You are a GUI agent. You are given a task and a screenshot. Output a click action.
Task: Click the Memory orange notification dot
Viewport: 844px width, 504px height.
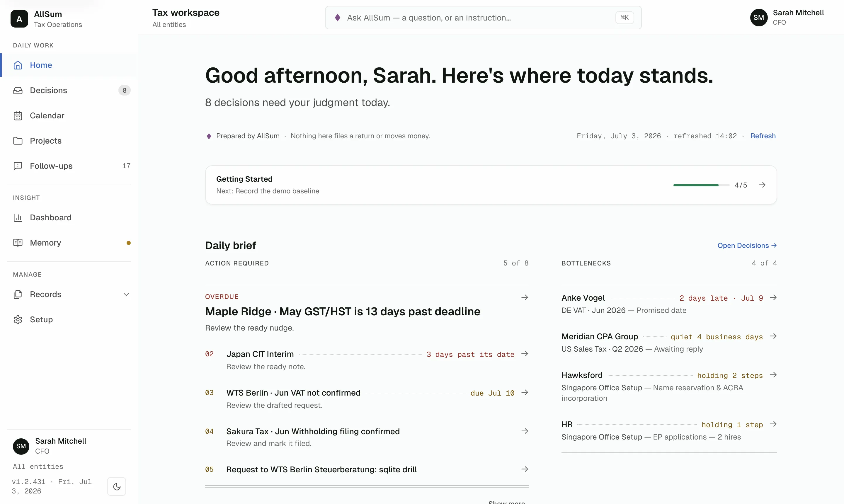coord(128,243)
